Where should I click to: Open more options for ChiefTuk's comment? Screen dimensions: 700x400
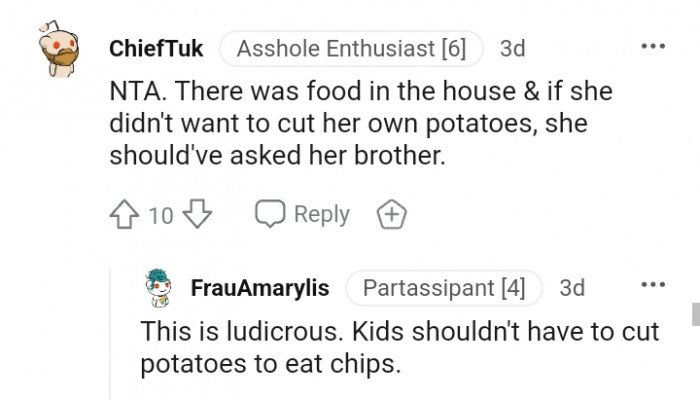pyautogui.click(x=653, y=47)
